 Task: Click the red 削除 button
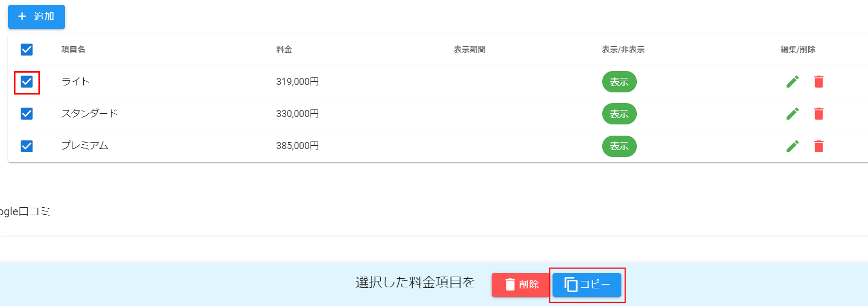520,285
